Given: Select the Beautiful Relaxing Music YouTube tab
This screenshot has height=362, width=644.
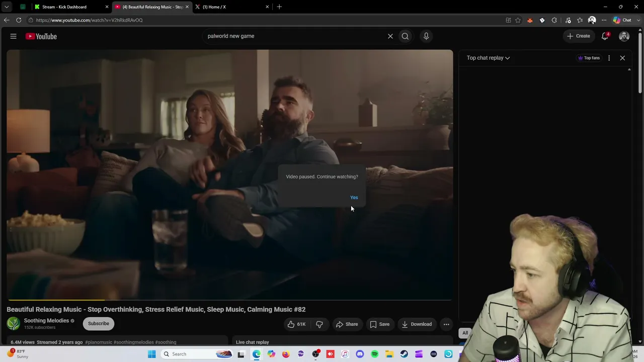Looking at the screenshot, I should tap(152, 7).
